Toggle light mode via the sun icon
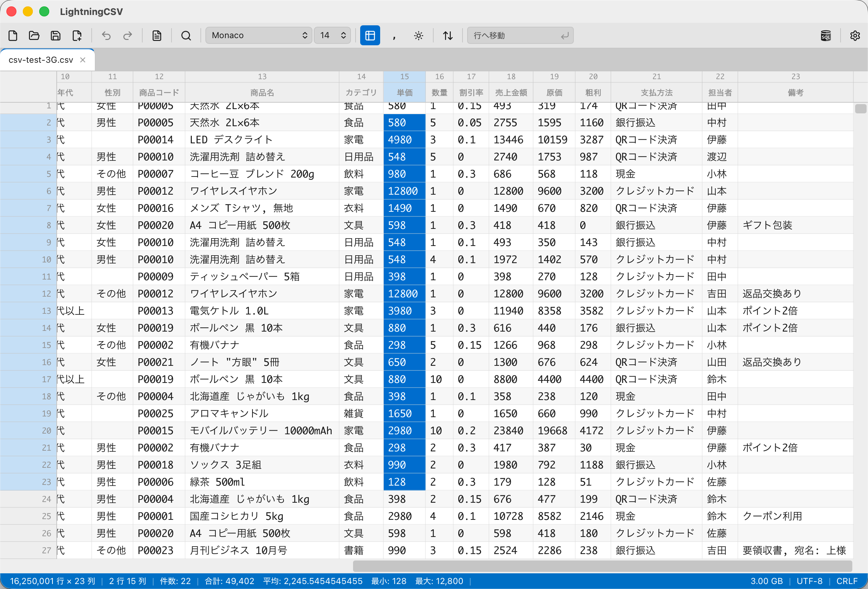This screenshot has height=589, width=868. click(418, 36)
